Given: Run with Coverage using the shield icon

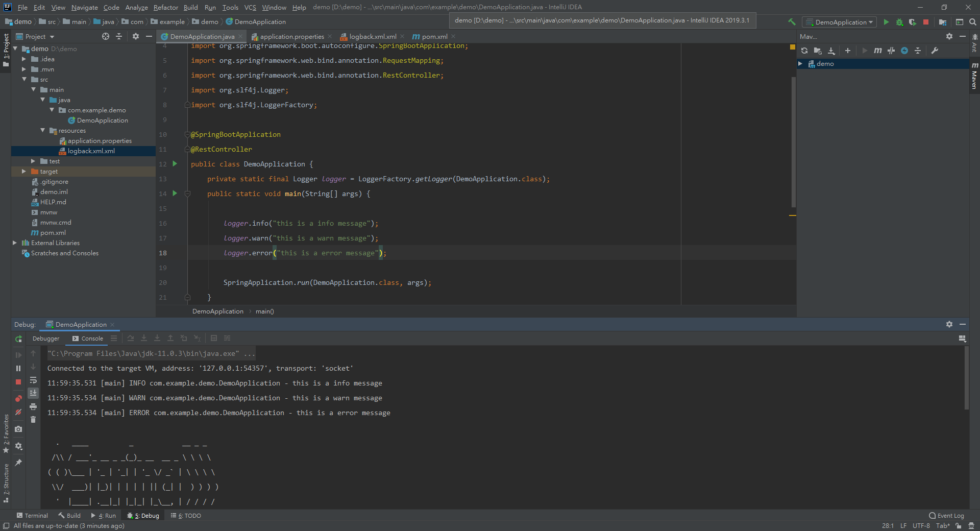Looking at the screenshot, I should tap(912, 22).
